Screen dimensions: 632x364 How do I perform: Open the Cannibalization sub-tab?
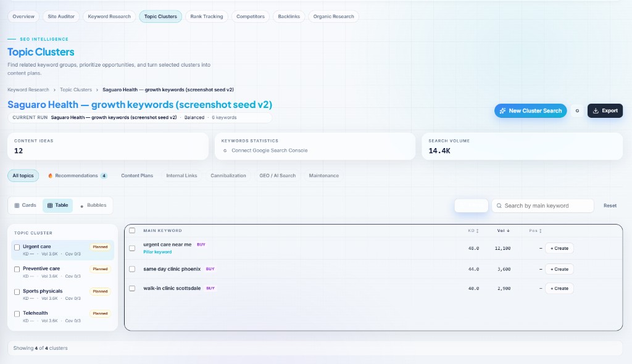point(228,176)
